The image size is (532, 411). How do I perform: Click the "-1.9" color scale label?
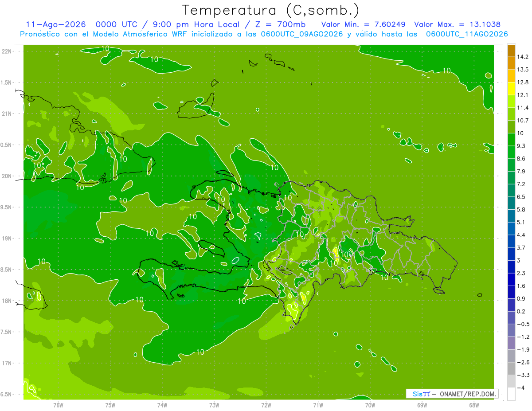pyautogui.click(x=523, y=350)
